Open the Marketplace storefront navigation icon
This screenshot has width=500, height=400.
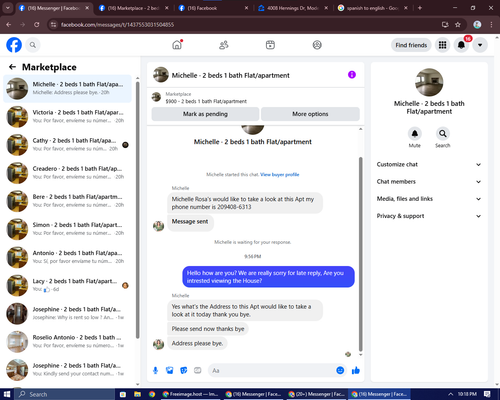click(270, 45)
